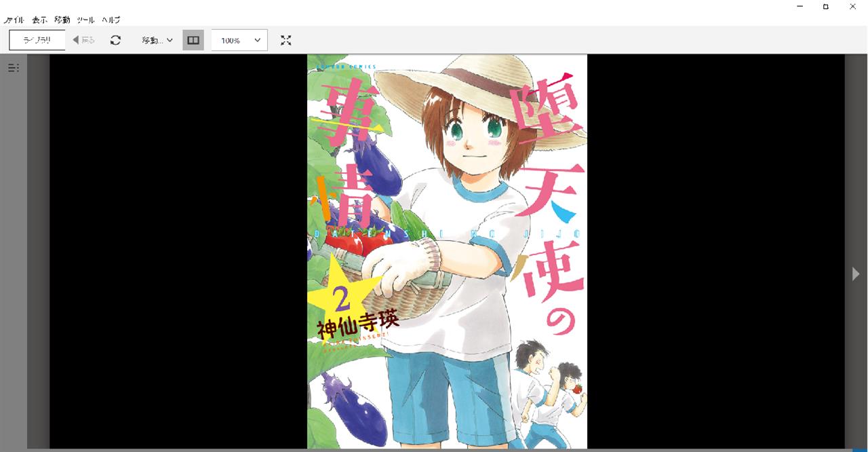Open the ファイル menu
The width and height of the screenshot is (868, 452).
[x=14, y=20]
